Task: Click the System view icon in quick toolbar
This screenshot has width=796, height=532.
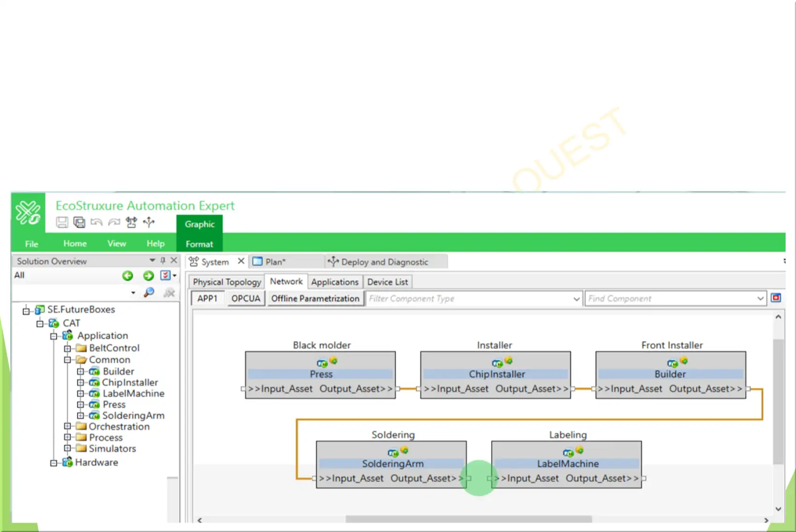Action: pyautogui.click(x=132, y=222)
